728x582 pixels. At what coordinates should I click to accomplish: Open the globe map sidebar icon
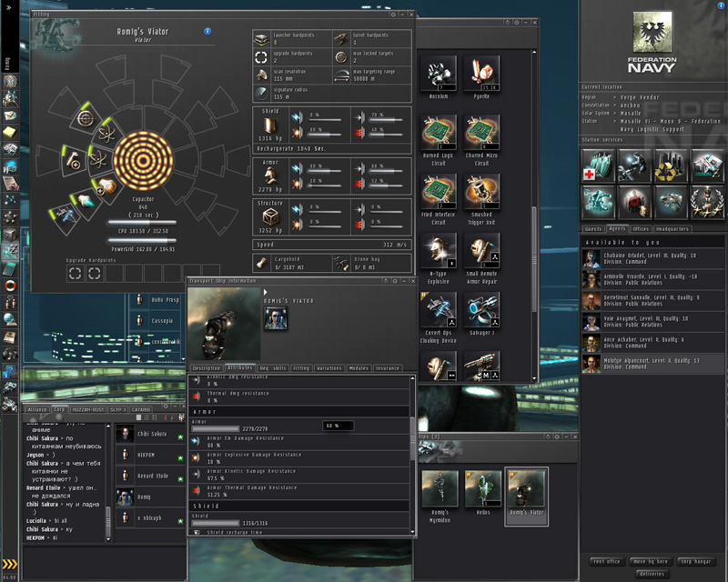coord(10,319)
